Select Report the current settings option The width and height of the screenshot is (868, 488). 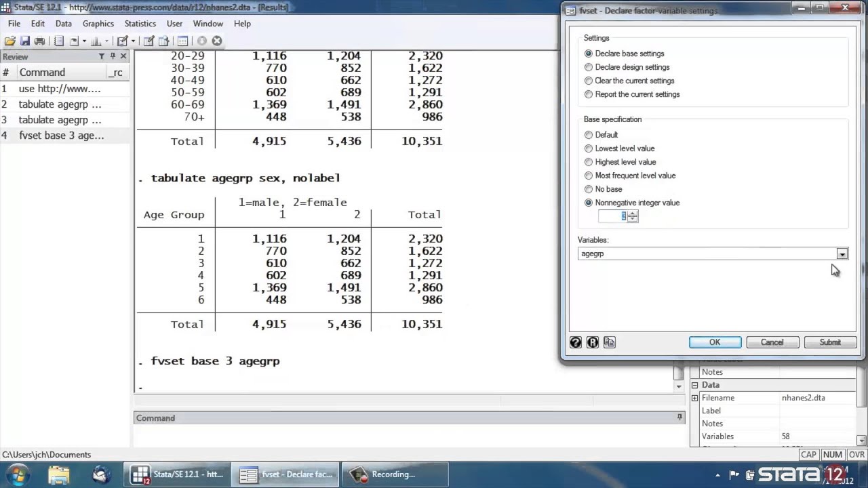point(589,94)
